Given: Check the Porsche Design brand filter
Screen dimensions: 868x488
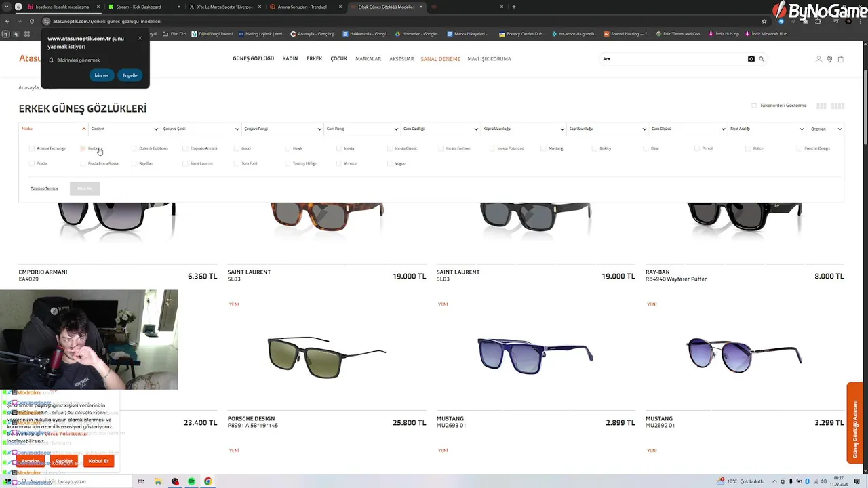Looking at the screenshot, I should (x=800, y=148).
